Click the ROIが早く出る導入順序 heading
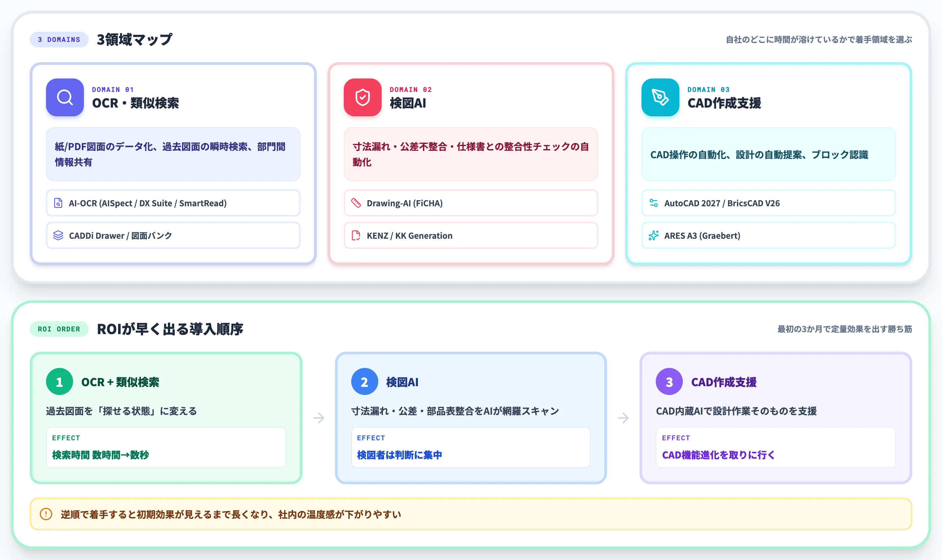This screenshot has width=942, height=560. (x=170, y=329)
